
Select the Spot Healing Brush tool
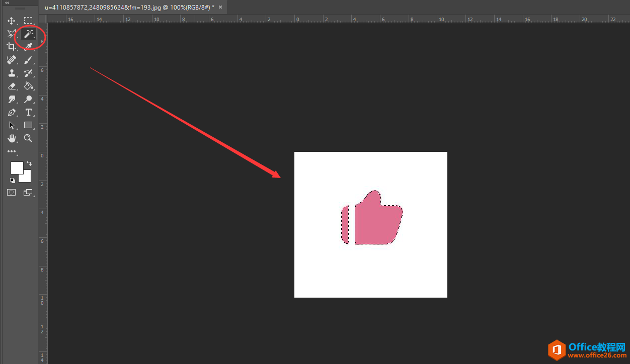click(12, 60)
